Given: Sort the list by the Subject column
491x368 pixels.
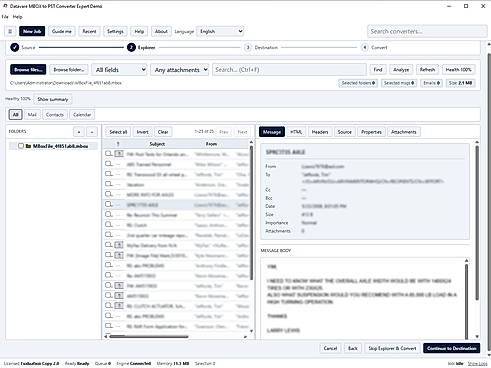Looking at the screenshot, I should [157, 144].
